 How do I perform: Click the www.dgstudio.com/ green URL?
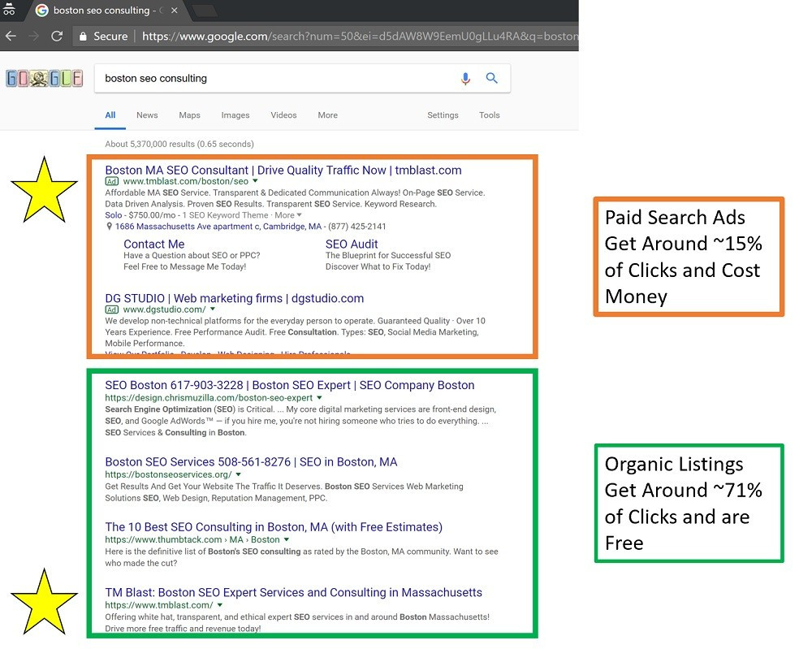coord(164,309)
